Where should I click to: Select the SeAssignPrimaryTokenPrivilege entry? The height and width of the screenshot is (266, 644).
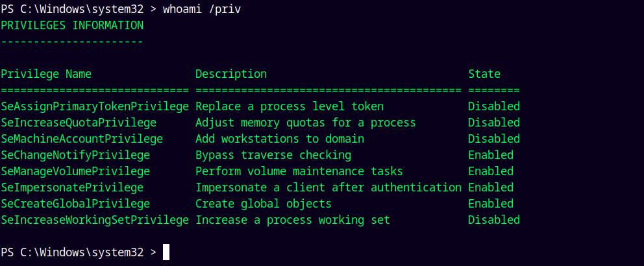click(95, 106)
